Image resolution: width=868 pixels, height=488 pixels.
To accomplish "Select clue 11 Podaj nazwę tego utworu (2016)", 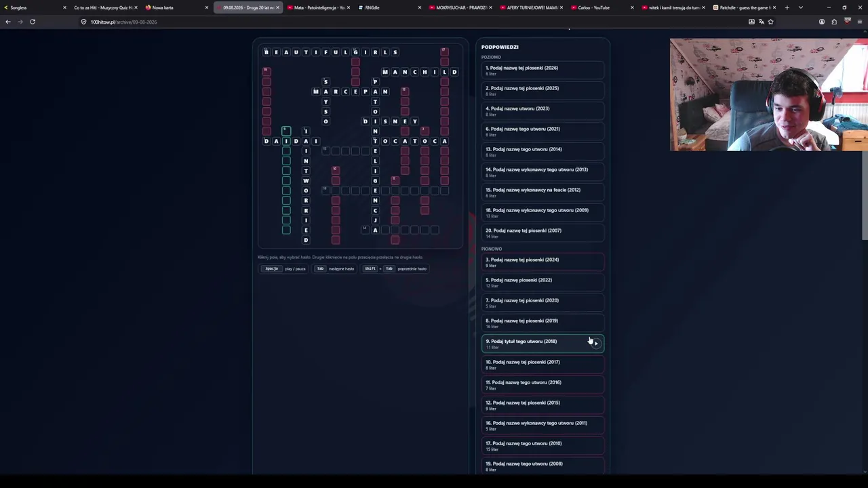I will [x=542, y=384].
